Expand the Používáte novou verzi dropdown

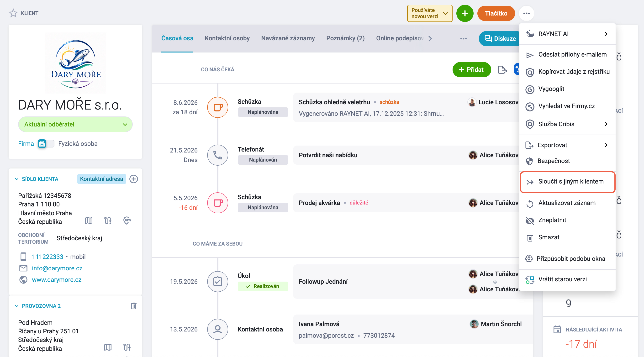tap(429, 13)
